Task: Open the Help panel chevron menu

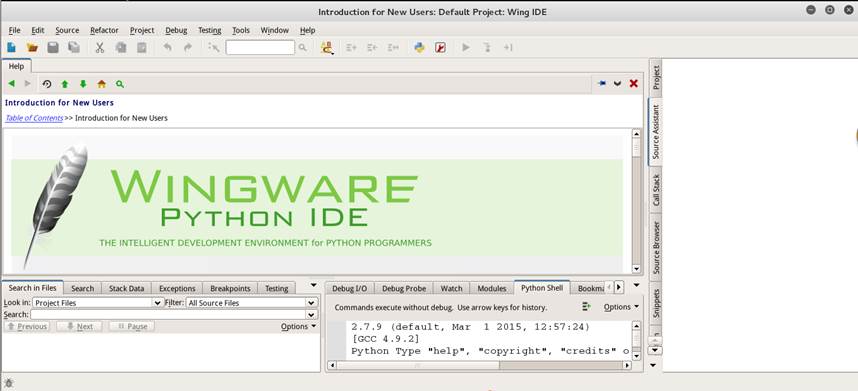Action: (618, 84)
